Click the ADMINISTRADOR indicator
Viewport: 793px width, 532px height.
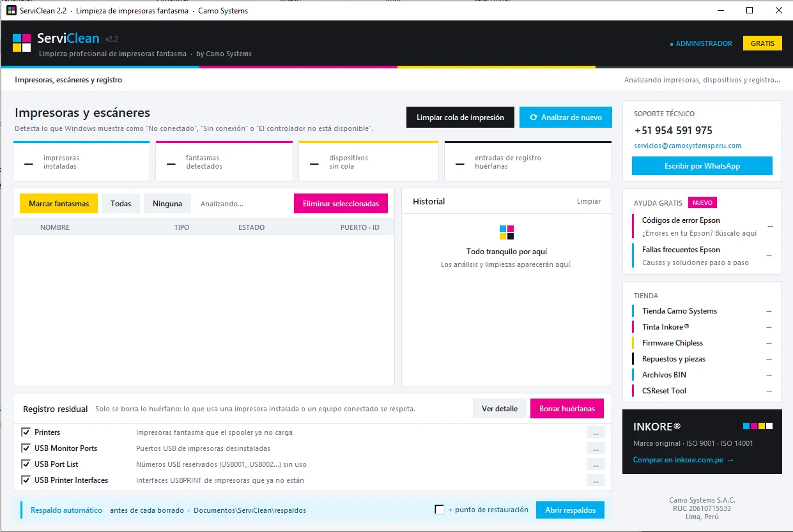pos(701,44)
